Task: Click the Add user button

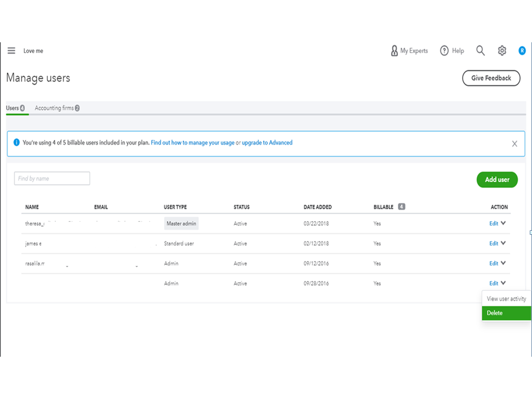Action: pos(497,180)
